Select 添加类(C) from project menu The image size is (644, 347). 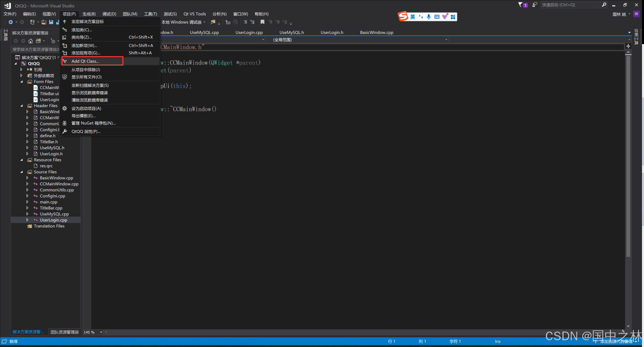coord(110,30)
